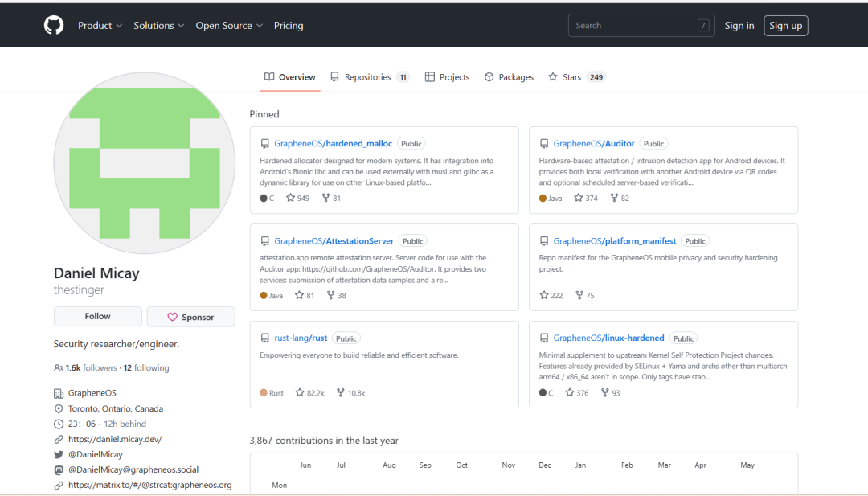
Task: Click the Java language dot on Auditor
Action: pyautogui.click(x=542, y=198)
